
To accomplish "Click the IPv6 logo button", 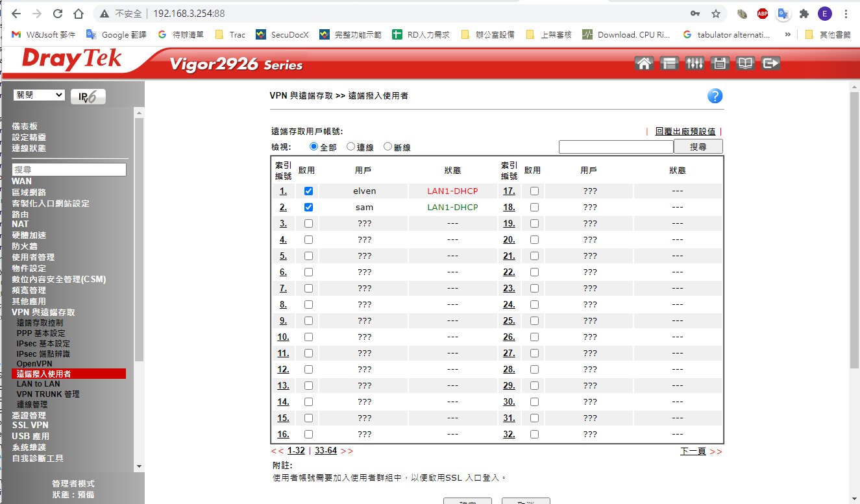I will tap(88, 97).
